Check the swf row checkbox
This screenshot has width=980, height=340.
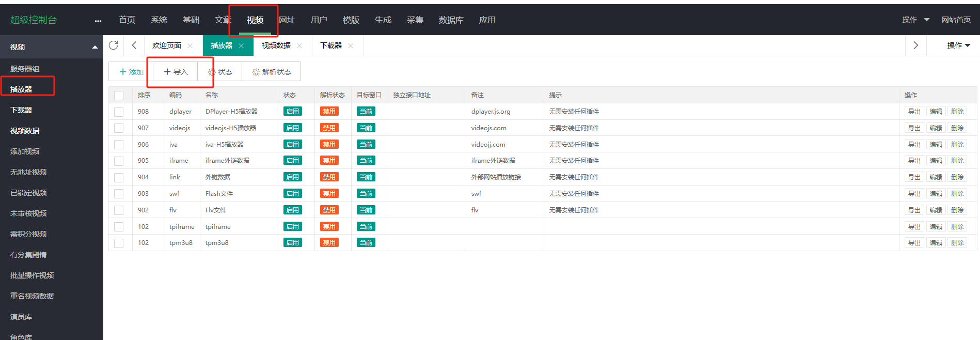point(119,194)
